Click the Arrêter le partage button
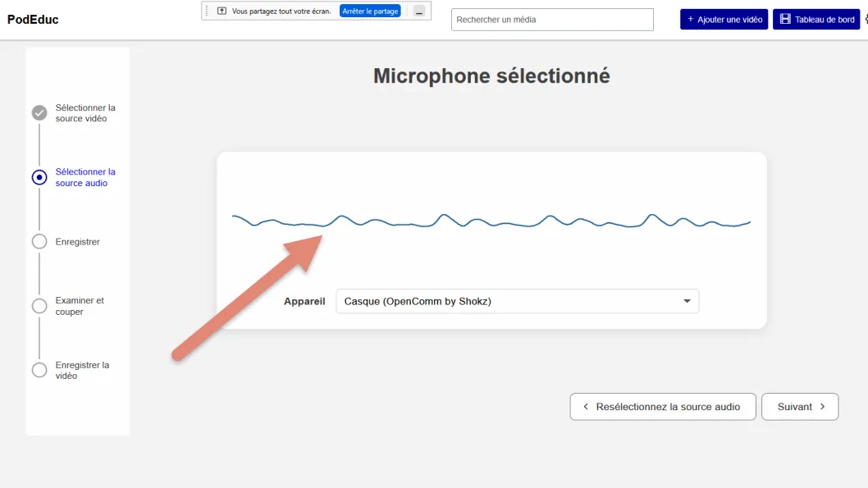This screenshot has width=868, height=488. point(370,11)
